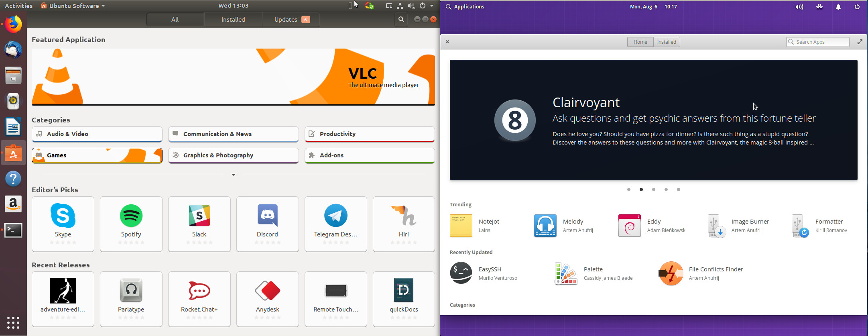Viewport: 868px width, 336px height.
Task: Open the VLC featured application banner
Action: (233, 77)
